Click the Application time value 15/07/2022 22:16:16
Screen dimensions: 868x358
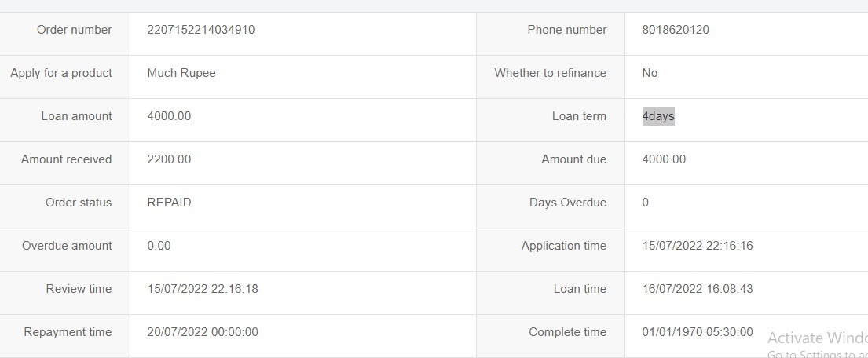point(698,246)
